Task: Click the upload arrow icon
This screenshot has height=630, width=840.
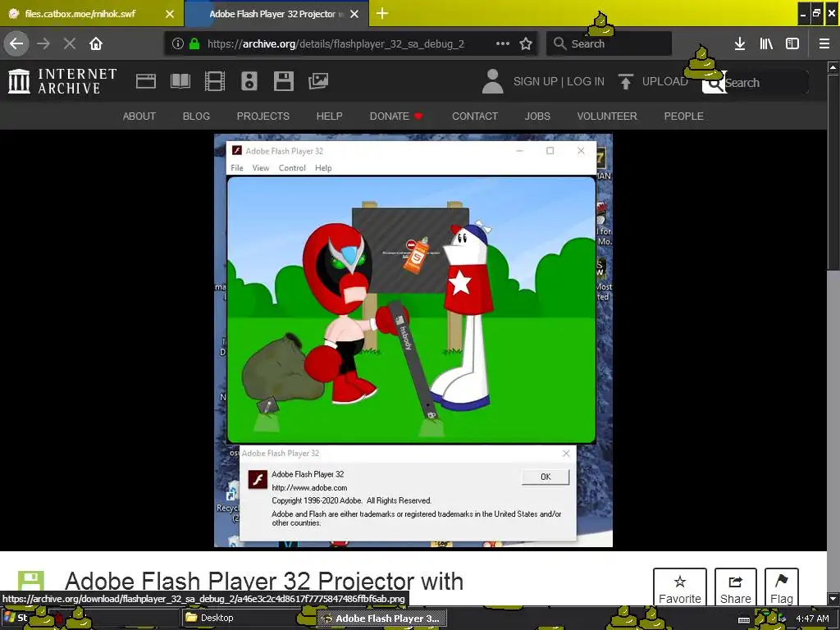Action: 625,81
